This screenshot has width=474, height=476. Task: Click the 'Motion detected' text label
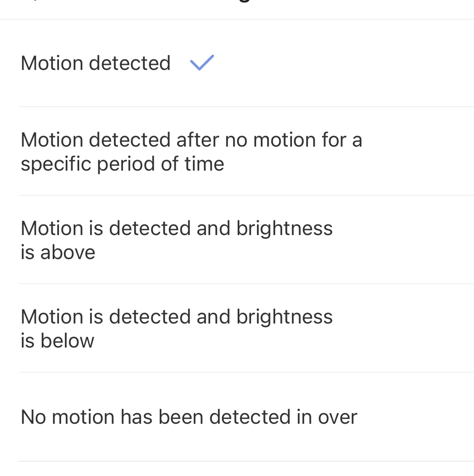[x=96, y=63]
